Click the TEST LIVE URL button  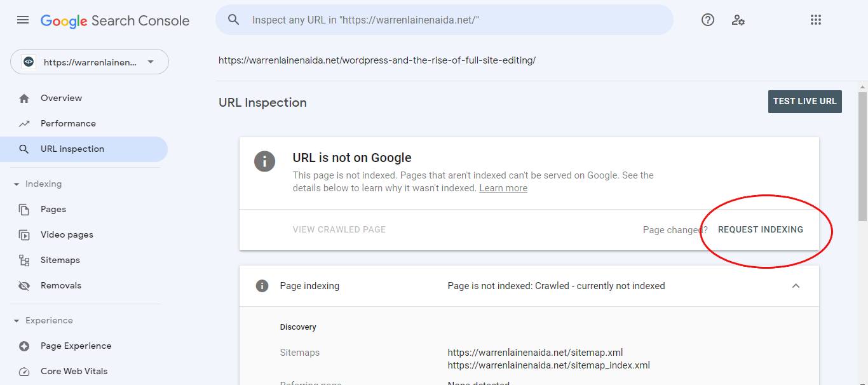(805, 102)
